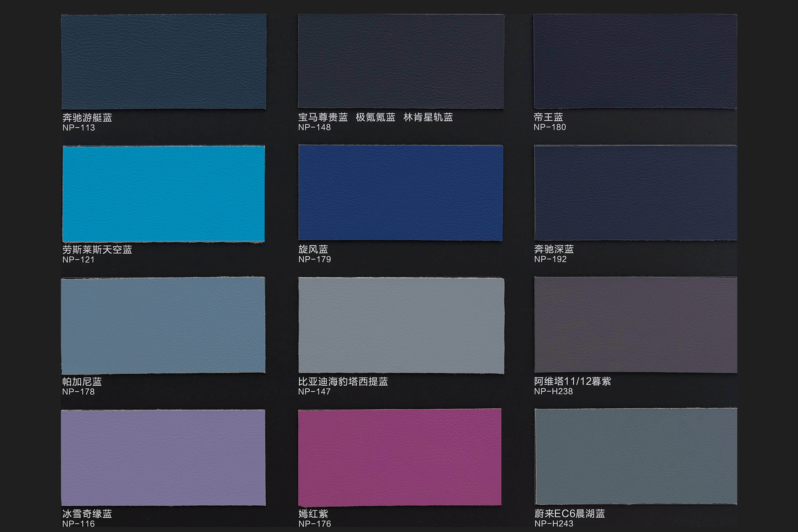The width and height of the screenshot is (798, 532).
Task: Click the code text NP-H243
Action: [x=554, y=524]
